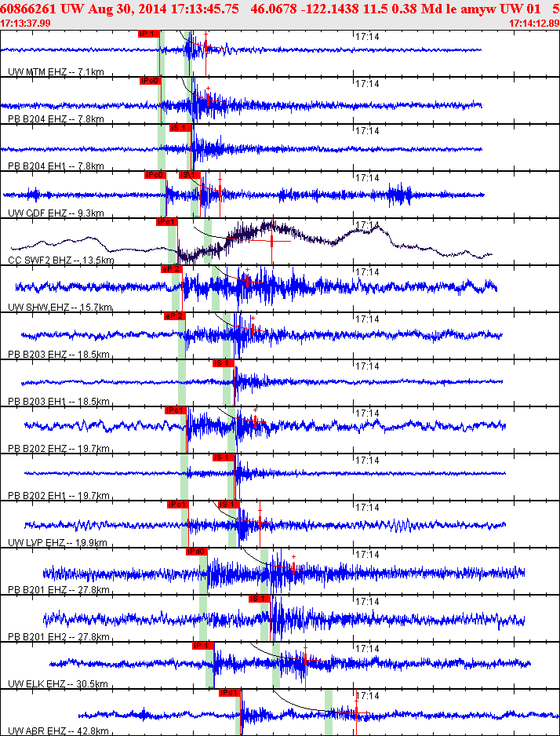Screen dimensions: 560x736
Task: Click the UW MTM EHZ channel label
Action: coord(56,72)
